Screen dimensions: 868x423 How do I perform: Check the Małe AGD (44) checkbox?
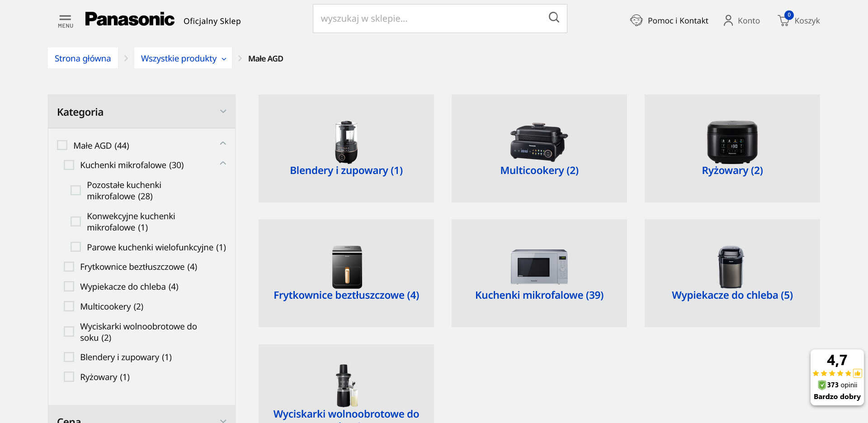[x=62, y=145]
